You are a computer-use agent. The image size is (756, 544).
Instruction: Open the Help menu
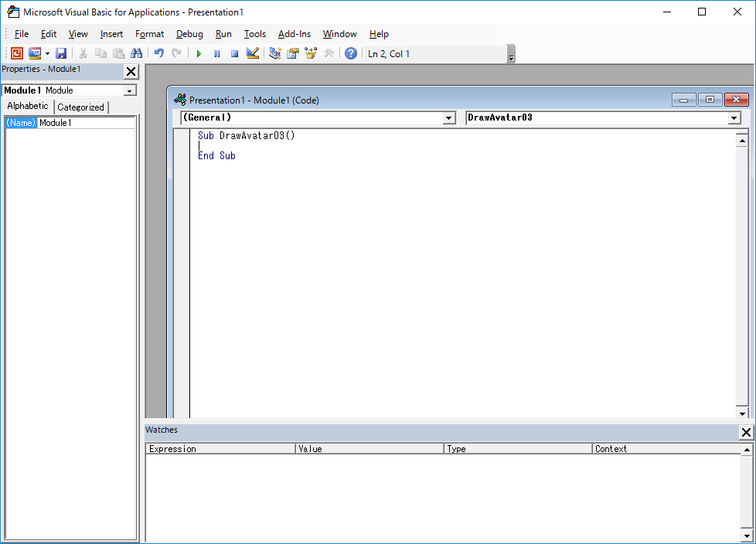[x=379, y=34]
